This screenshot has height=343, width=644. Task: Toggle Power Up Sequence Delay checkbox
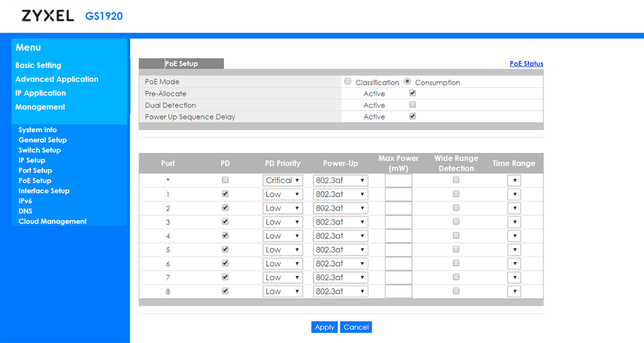(x=413, y=116)
